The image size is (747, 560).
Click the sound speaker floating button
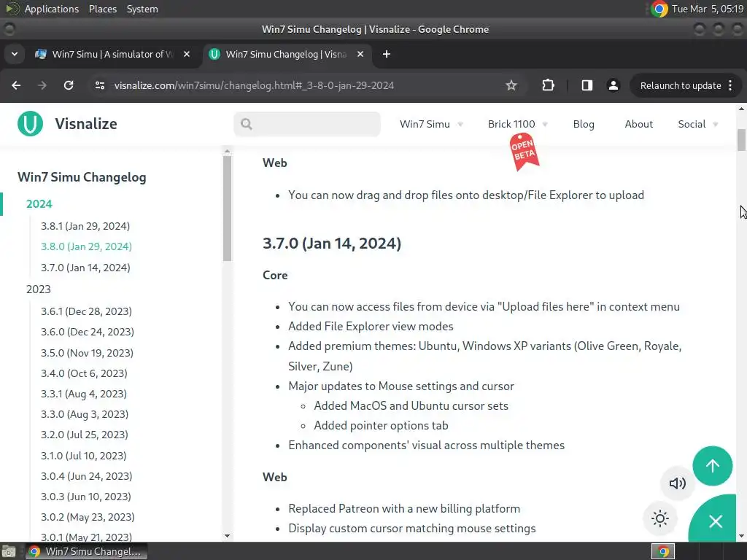(x=677, y=483)
